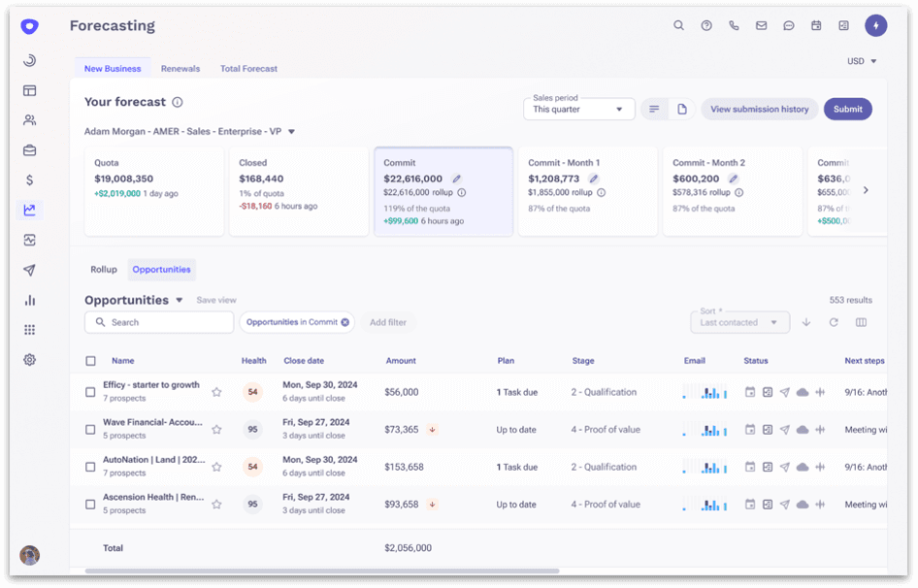
Task: Edit Commit amount with pencil icon
Action: coord(456,179)
